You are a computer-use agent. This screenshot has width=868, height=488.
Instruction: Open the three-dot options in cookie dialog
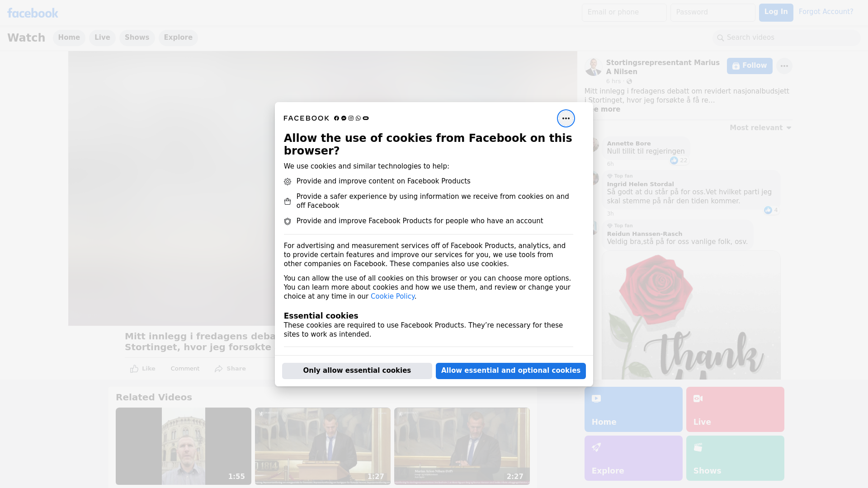(x=566, y=118)
